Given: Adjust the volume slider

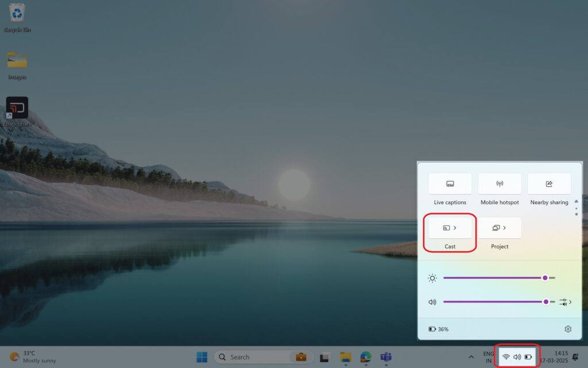Looking at the screenshot, I should click(x=499, y=302).
